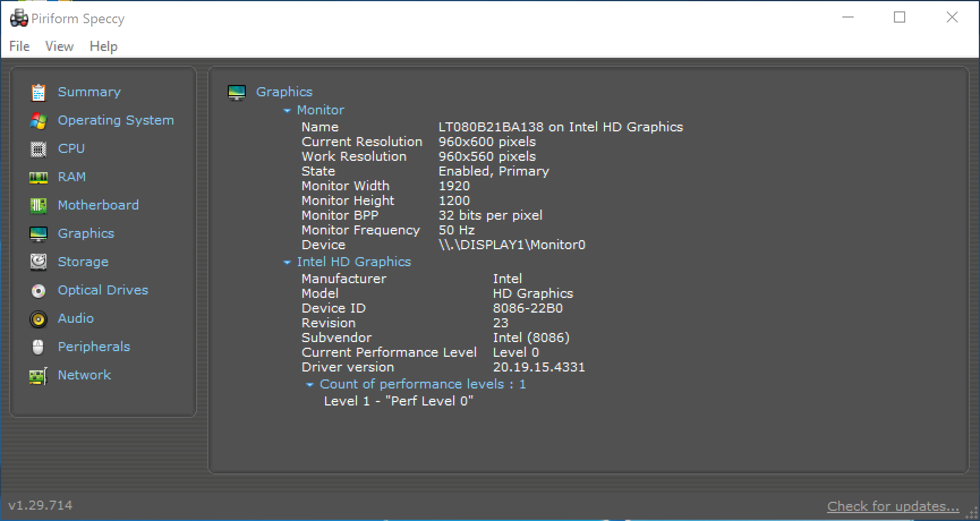Image resolution: width=980 pixels, height=521 pixels.
Task: Select the Graphics label in sidebar
Action: point(86,233)
